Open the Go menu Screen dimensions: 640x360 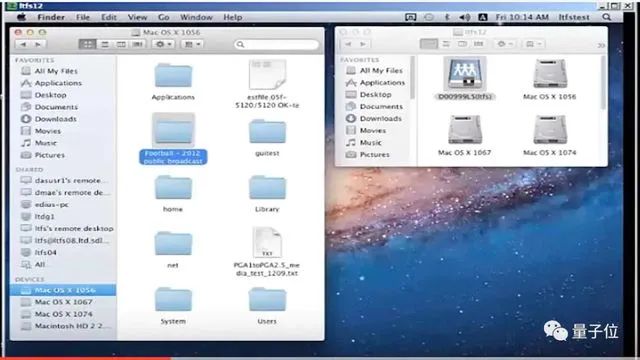click(164, 17)
